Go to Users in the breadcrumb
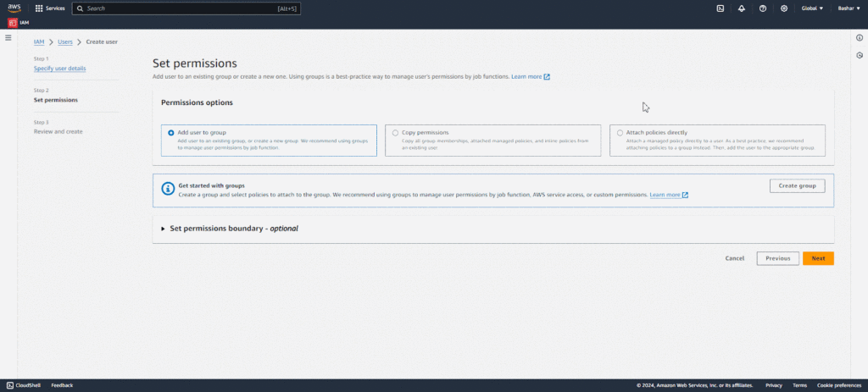Image resolution: width=868 pixels, height=392 pixels. pos(64,41)
